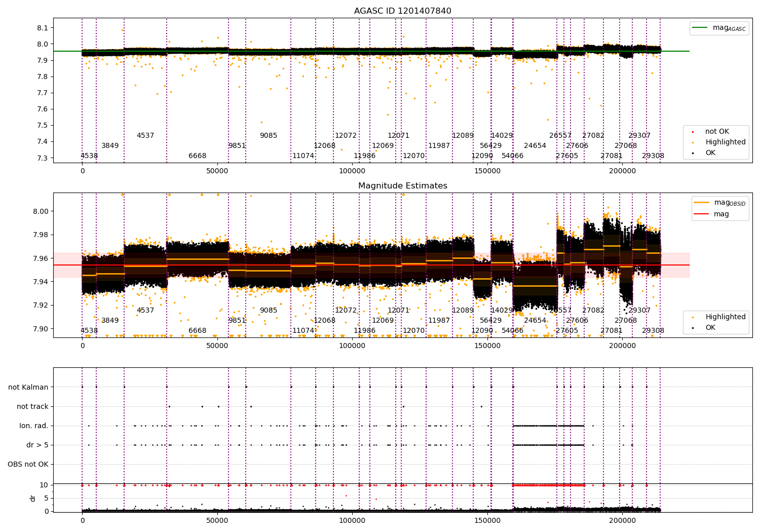This screenshot has width=760, height=532.
Task: Click OBSID label 24654 in middle plot
Action: coord(535,321)
